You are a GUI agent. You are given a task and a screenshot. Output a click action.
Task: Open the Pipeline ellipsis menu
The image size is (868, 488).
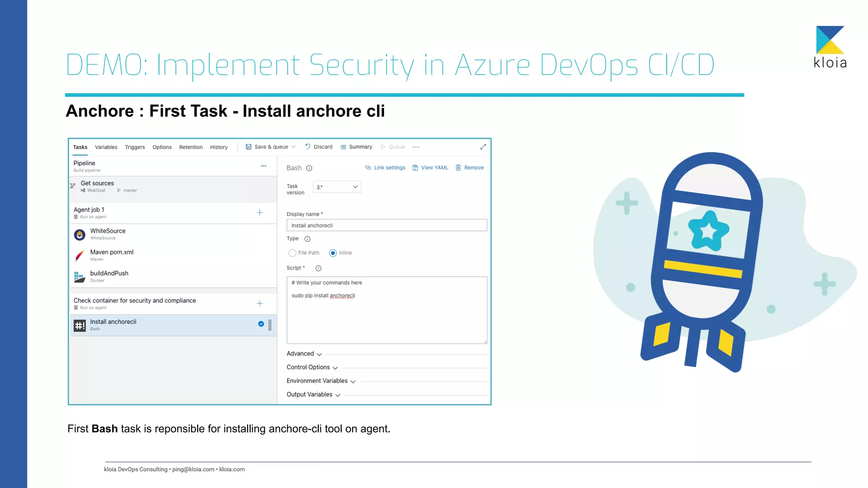point(264,166)
